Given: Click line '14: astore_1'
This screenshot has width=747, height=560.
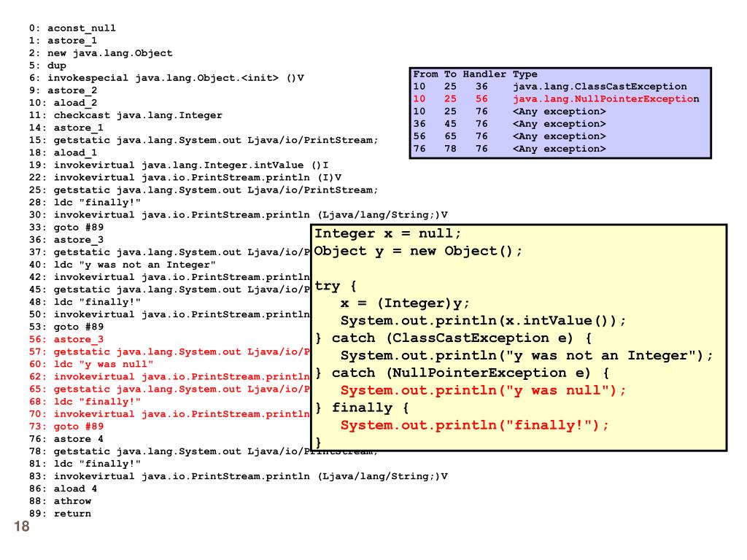Looking at the screenshot, I should [x=66, y=128].
